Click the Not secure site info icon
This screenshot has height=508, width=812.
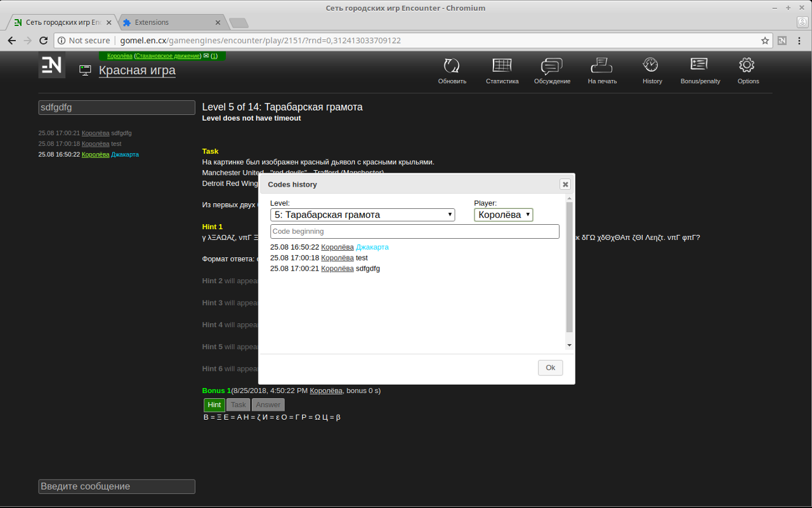[61, 40]
